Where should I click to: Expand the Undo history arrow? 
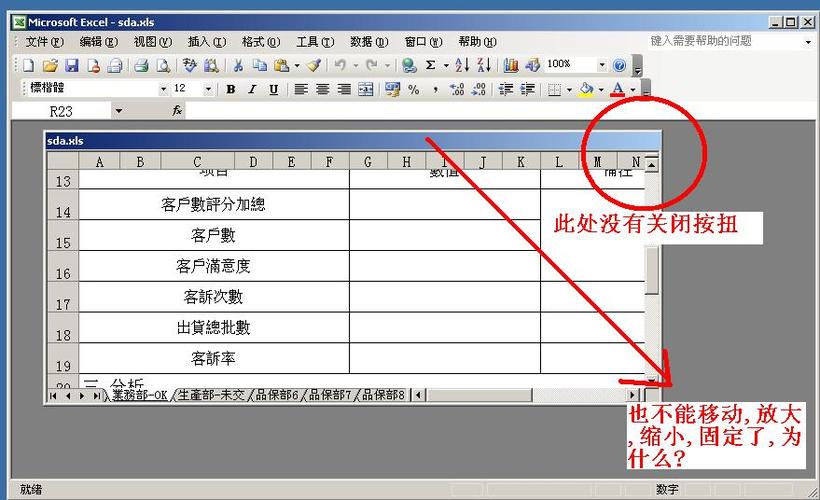[x=356, y=65]
